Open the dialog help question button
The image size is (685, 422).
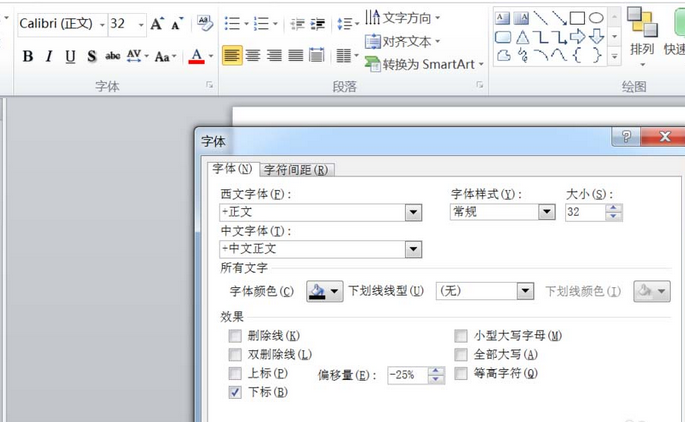tap(626, 137)
